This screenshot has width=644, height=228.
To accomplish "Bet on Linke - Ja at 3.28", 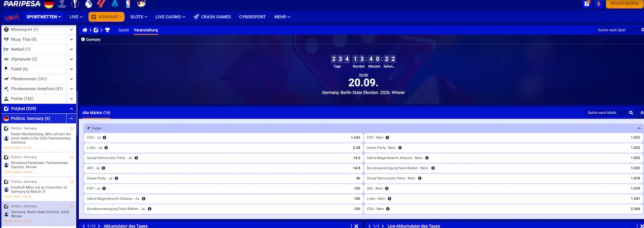I will [x=222, y=147].
